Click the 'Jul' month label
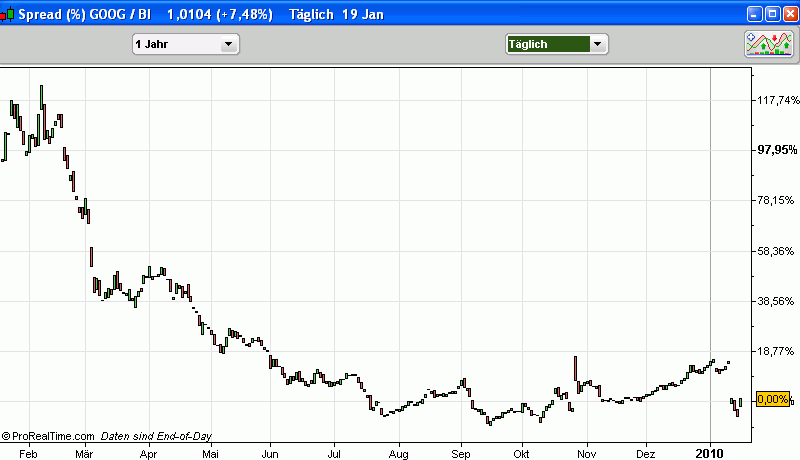Viewport: 800px width, 460px height. (334, 453)
